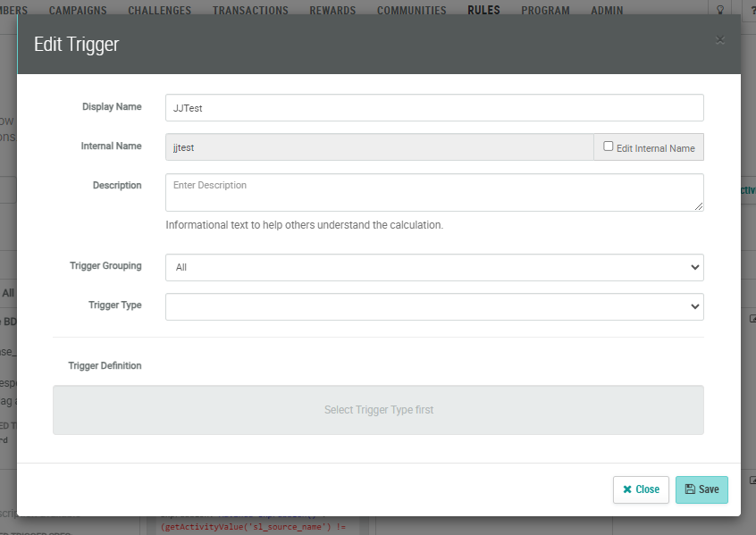Open the Transactions menu
Screen dimensions: 756x535
[x=250, y=11]
